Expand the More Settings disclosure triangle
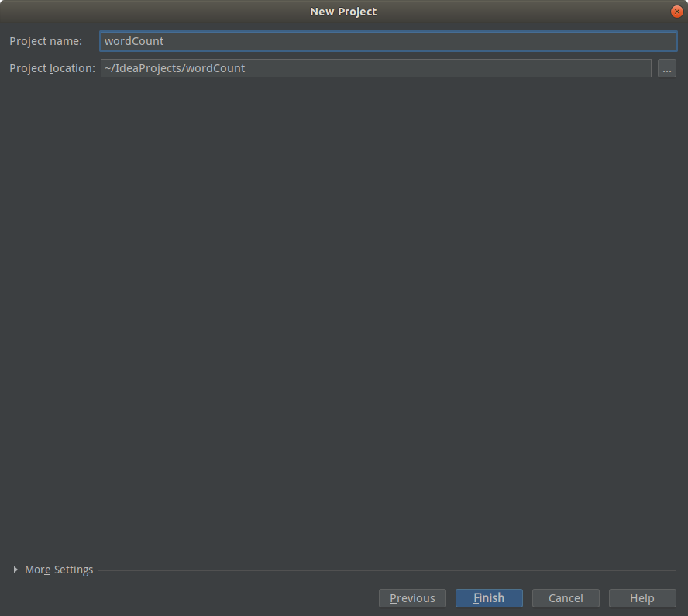Screen dimensions: 688x616 (16, 570)
